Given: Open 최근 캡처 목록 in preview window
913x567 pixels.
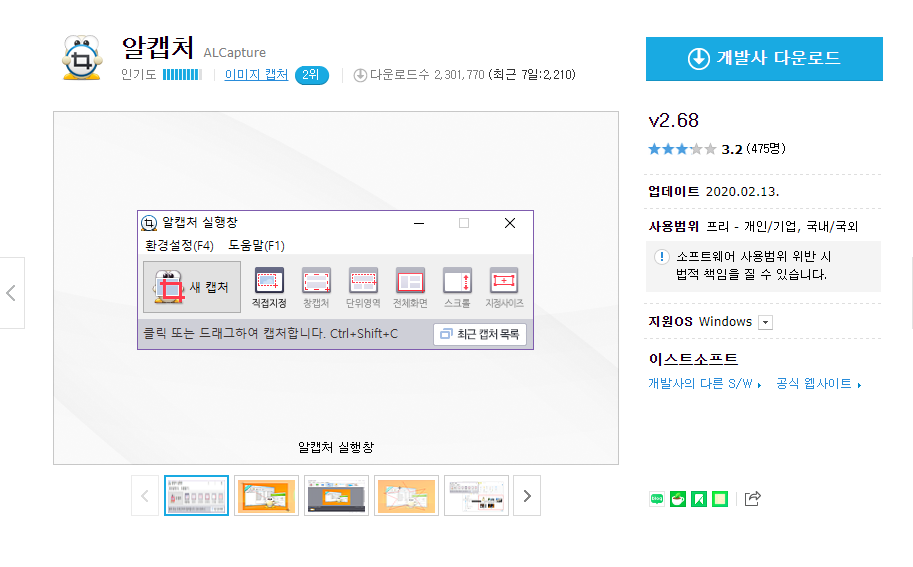Looking at the screenshot, I should (480, 334).
